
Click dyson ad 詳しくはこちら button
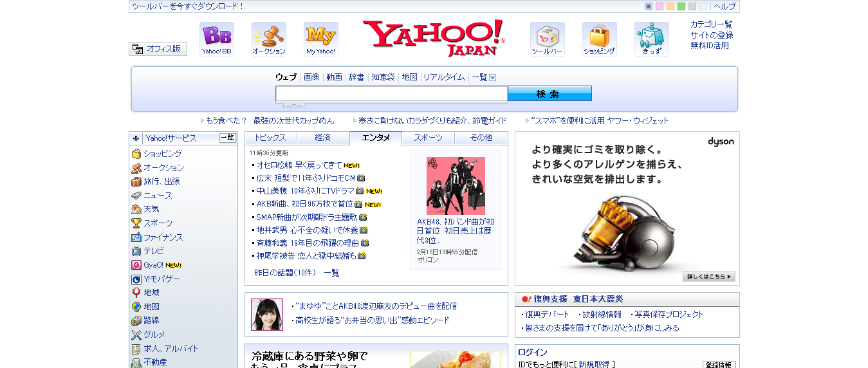pos(708,277)
